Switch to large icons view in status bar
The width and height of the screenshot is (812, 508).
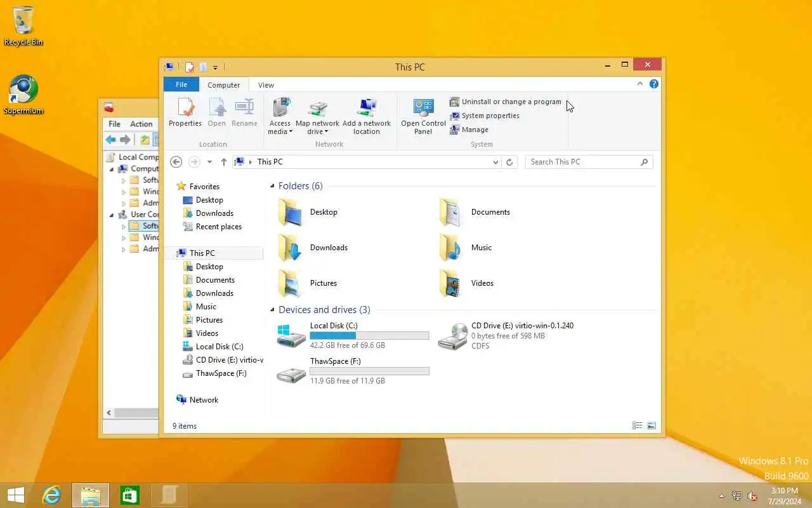[651, 426]
